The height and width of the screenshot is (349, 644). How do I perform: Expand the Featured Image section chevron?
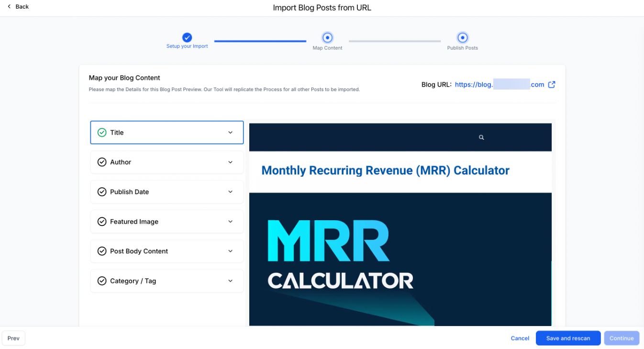pyautogui.click(x=230, y=222)
